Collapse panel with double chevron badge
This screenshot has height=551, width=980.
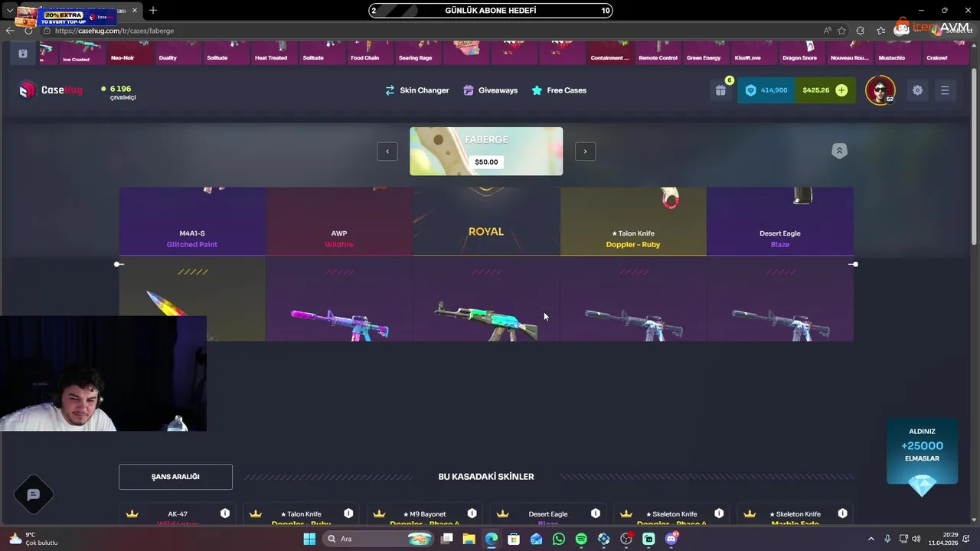(x=839, y=151)
